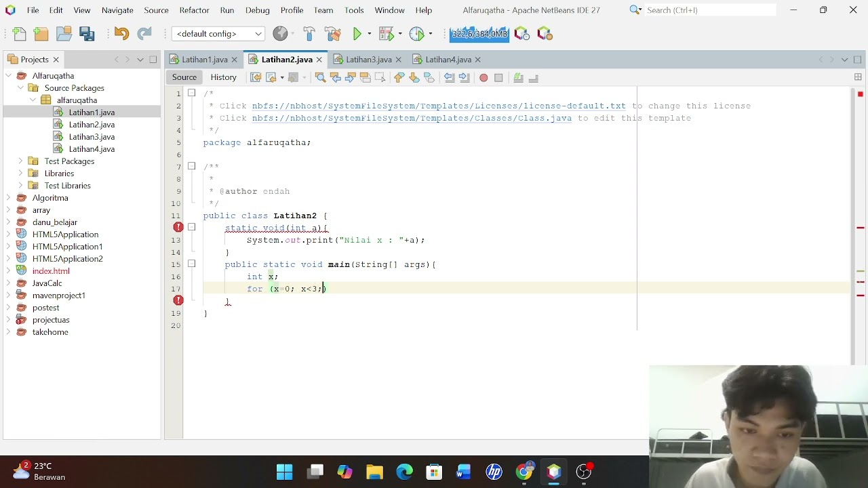The height and width of the screenshot is (488, 868).
Task: Open the default config dropdown
Action: click(218, 34)
